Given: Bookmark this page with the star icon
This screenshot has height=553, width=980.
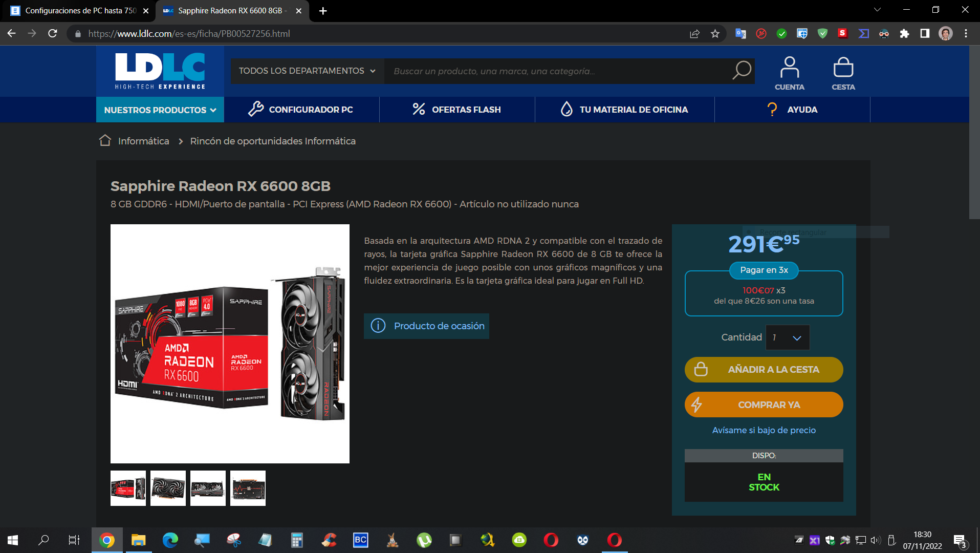Looking at the screenshot, I should click(715, 34).
